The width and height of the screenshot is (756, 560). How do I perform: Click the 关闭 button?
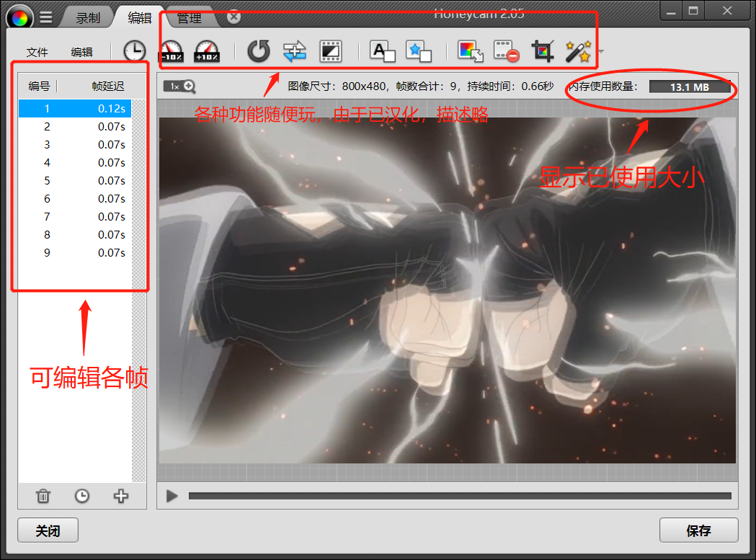pyautogui.click(x=48, y=530)
